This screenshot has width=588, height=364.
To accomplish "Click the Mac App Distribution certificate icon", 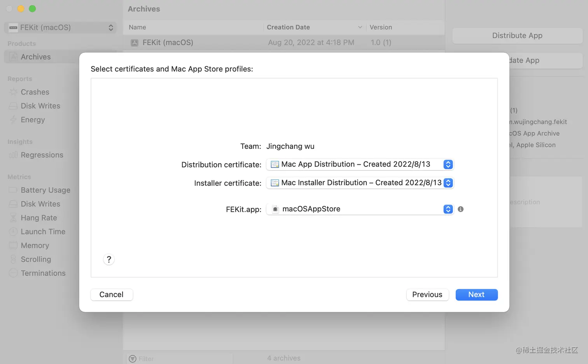I will click(x=275, y=164).
